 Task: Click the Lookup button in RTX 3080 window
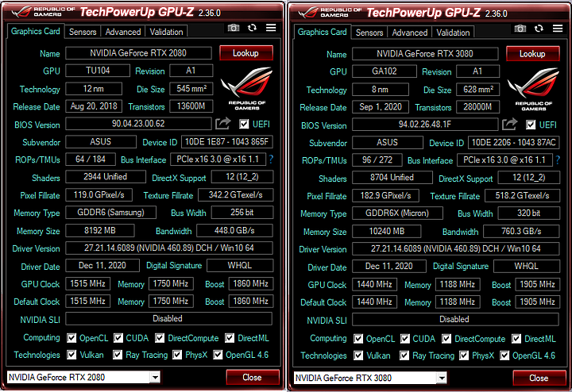point(532,54)
